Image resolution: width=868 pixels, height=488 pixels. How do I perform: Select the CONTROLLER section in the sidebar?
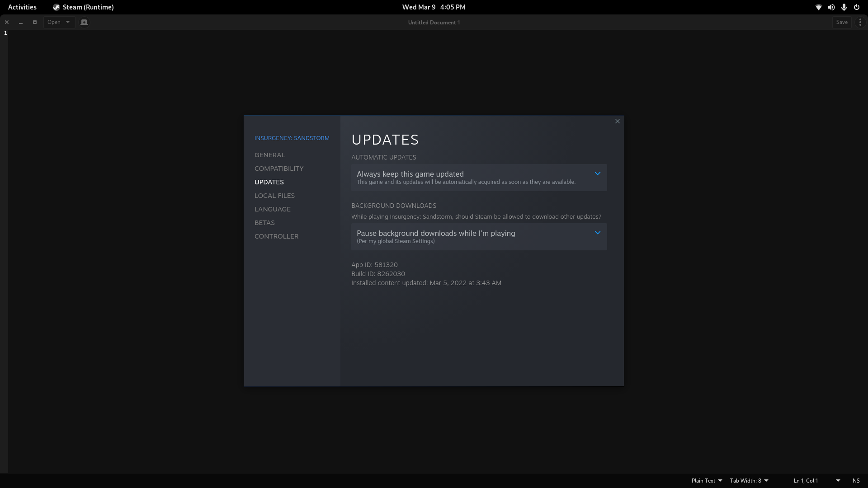click(x=276, y=236)
